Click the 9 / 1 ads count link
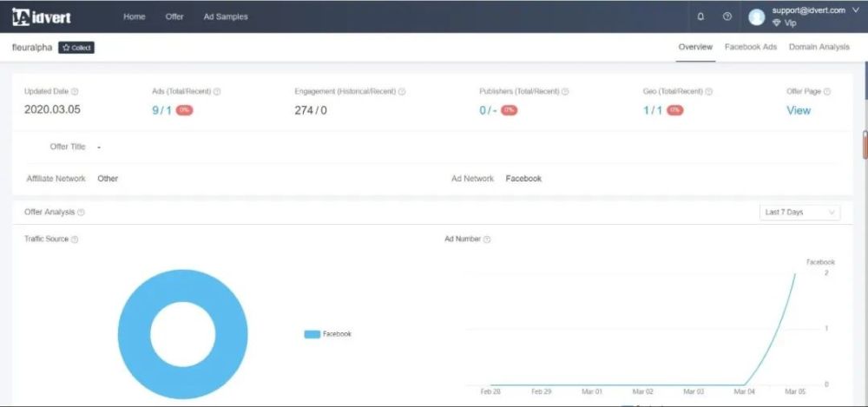Screen dimensions: 868x407 click(161, 110)
